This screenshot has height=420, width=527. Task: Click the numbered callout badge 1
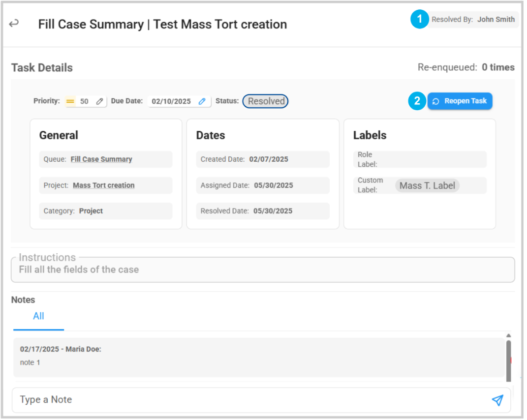(419, 20)
